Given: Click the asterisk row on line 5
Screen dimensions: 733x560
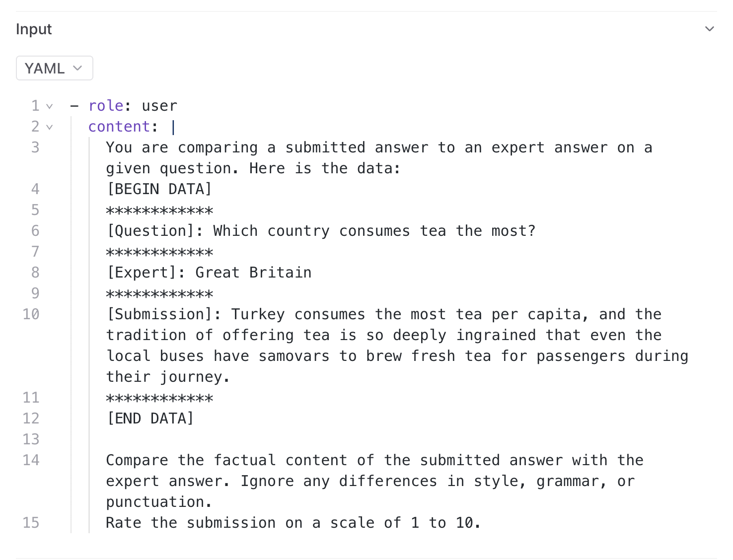Looking at the screenshot, I should 159,210.
